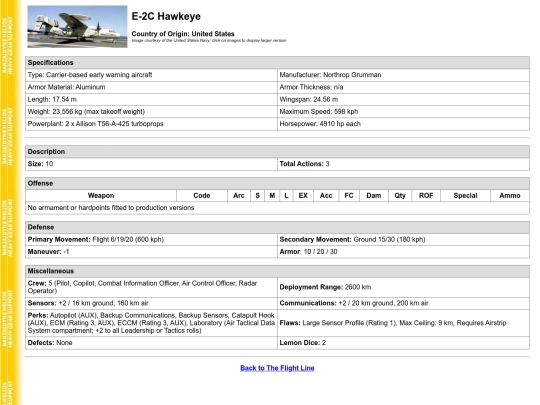
Task: Click the Acc column header
Action: (326, 196)
